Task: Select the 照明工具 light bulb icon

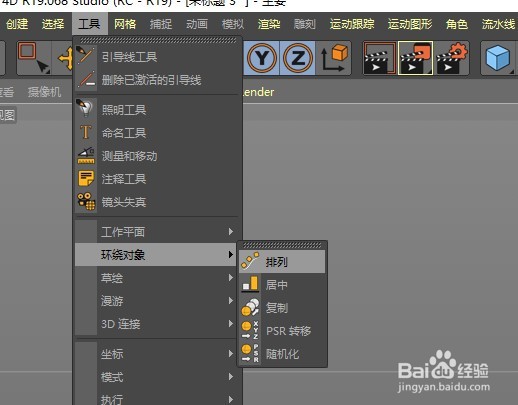Action: tap(86, 108)
